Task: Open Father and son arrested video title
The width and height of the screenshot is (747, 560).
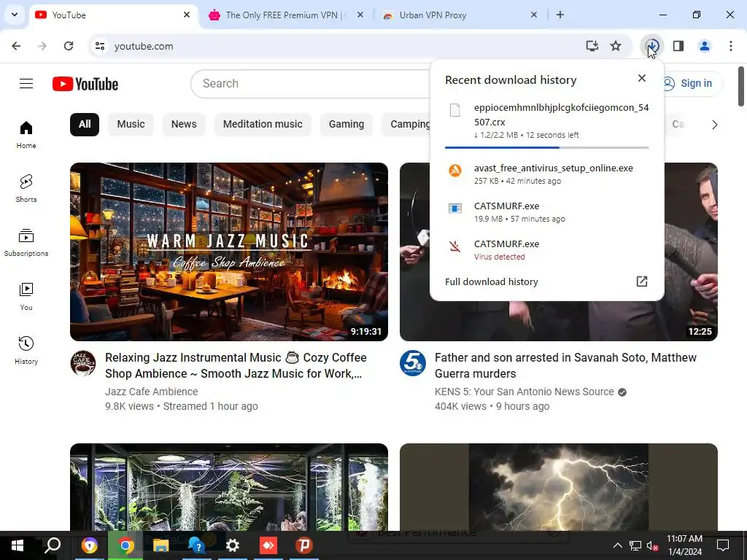Action: coord(565,366)
